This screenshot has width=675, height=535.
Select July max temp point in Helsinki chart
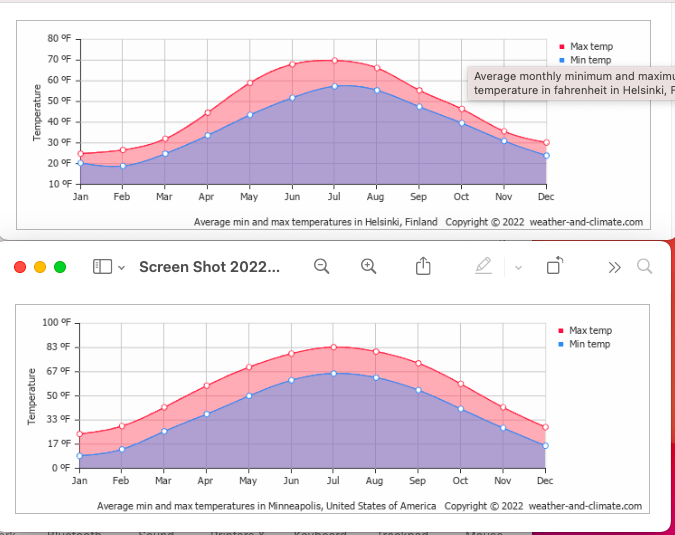(x=335, y=60)
